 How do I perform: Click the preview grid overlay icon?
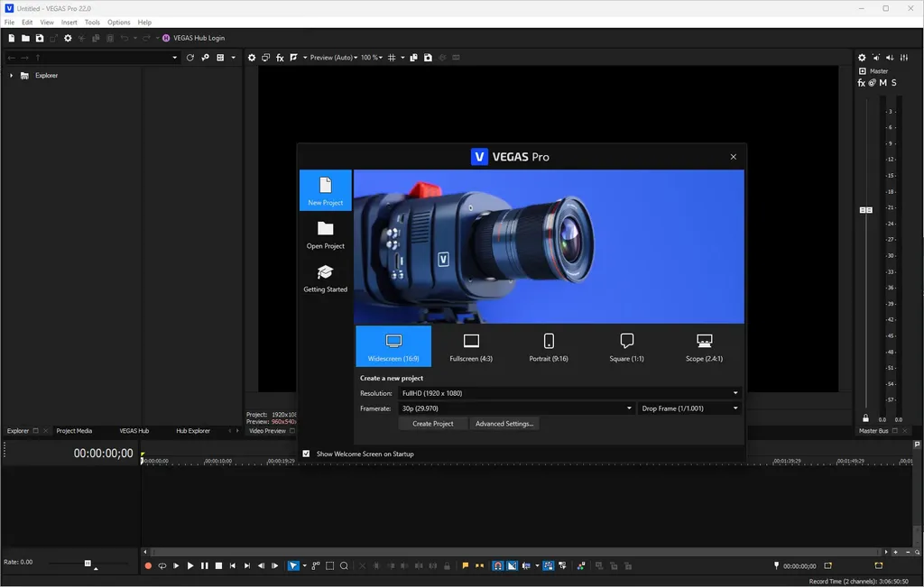coord(392,58)
